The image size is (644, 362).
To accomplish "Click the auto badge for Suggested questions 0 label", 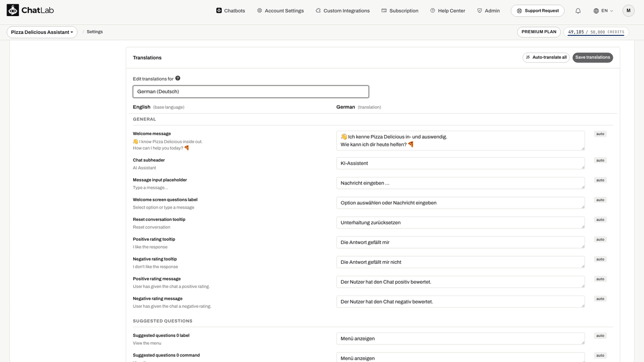I will 600,336.
